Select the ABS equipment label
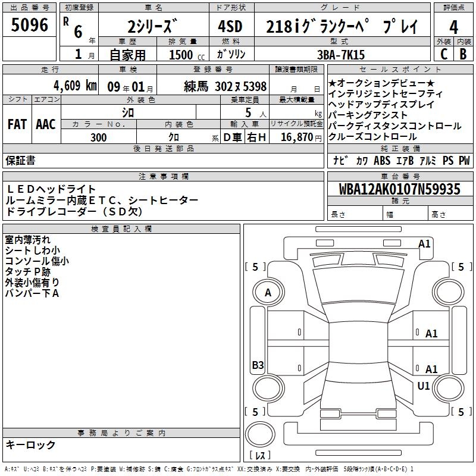Screen dimensions: 476x476 click(381, 161)
